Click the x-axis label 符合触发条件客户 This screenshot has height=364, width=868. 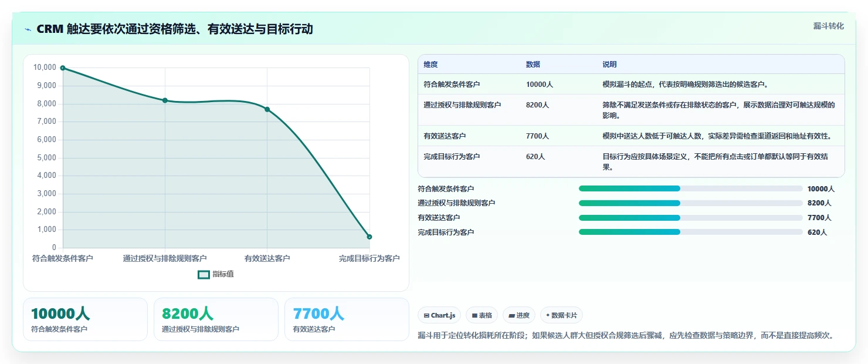tap(63, 258)
